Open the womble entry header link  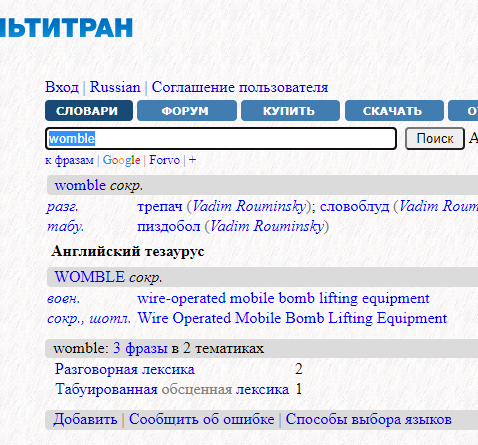point(80,185)
